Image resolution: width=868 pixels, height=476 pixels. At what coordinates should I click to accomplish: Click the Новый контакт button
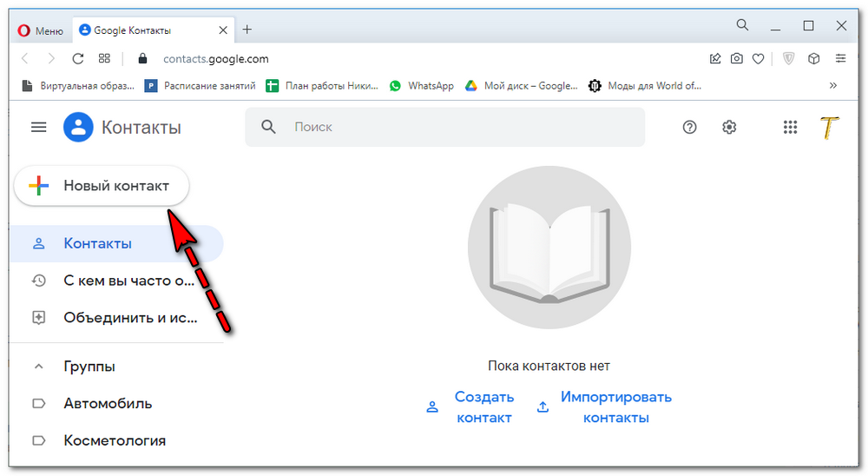point(102,186)
